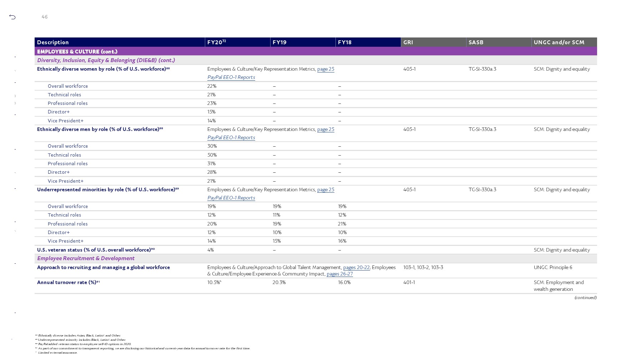Select the GRI column header
Screen dimensions: 621x364
[408, 42]
